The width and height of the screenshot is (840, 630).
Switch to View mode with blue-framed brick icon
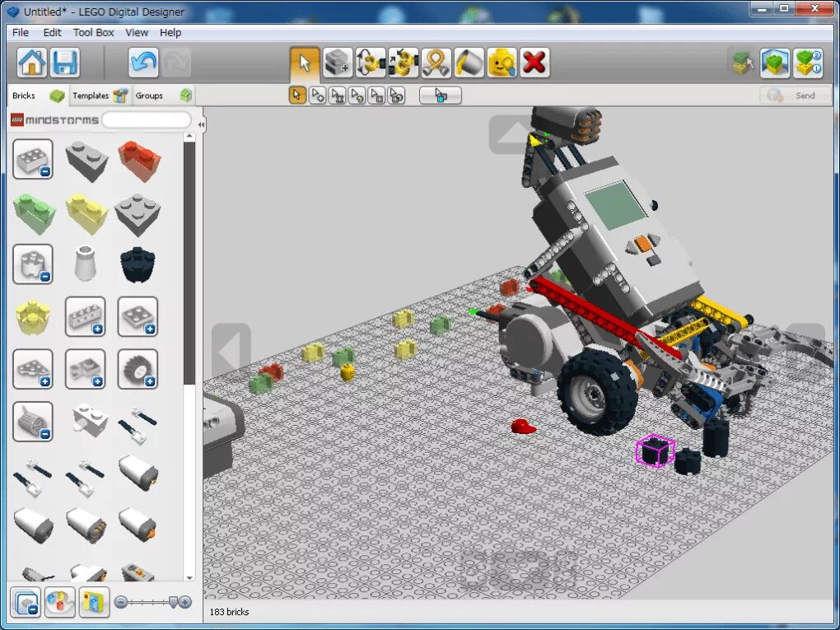click(775, 63)
